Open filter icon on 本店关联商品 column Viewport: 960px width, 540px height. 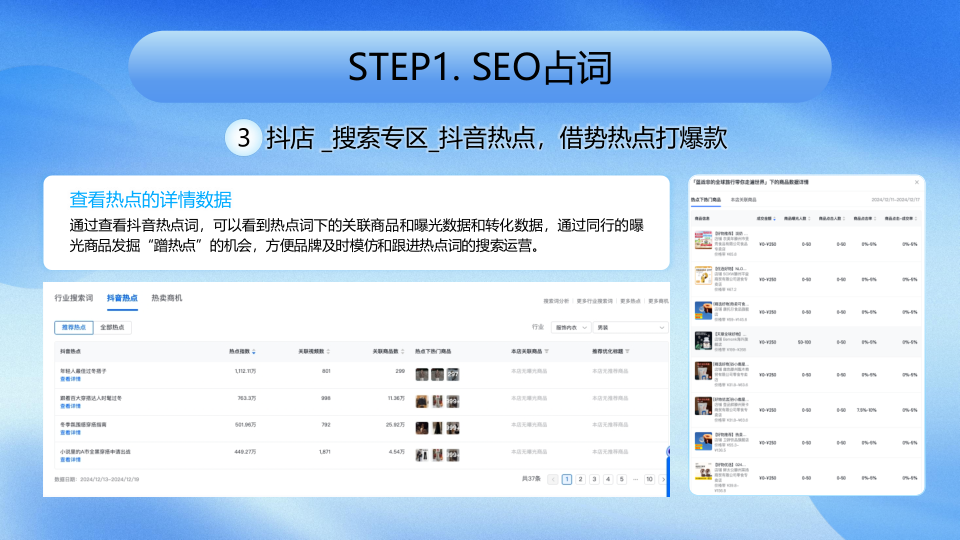[547, 351]
